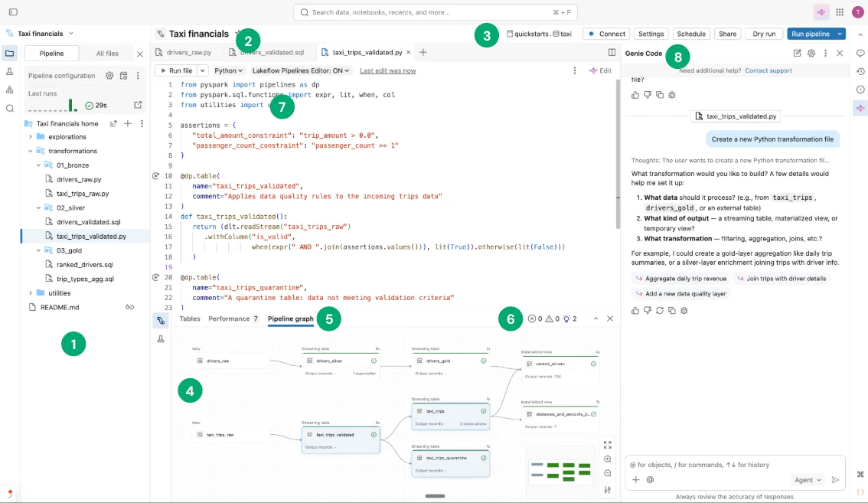This screenshot has height=503, width=868.
Task: Click the Dry run button
Action: pyautogui.click(x=764, y=34)
